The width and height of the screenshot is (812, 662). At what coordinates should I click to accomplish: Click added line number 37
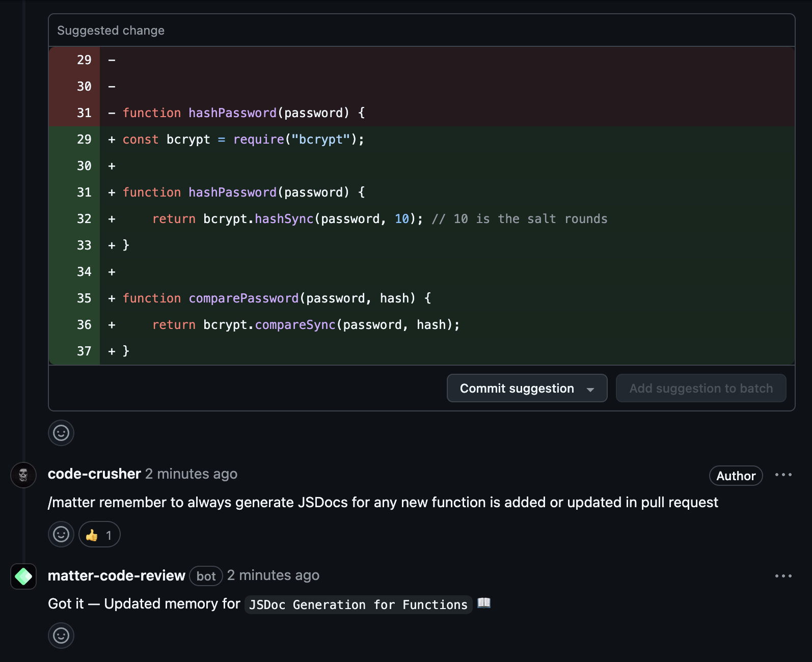[x=84, y=351]
